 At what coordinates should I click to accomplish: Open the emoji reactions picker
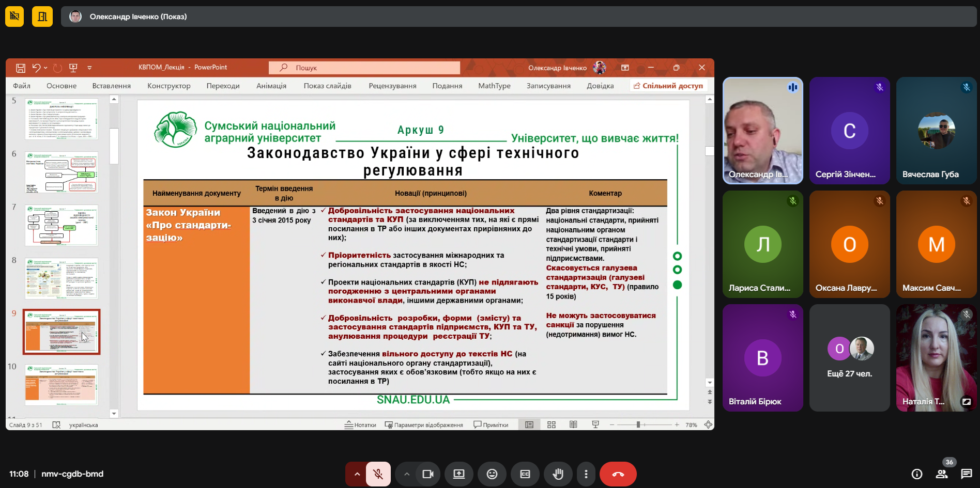(x=492, y=474)
